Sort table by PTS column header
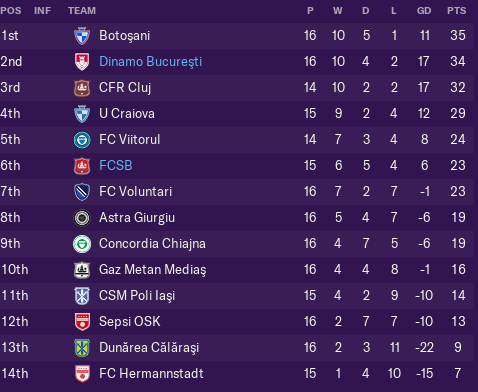 [x=456, y=11]
